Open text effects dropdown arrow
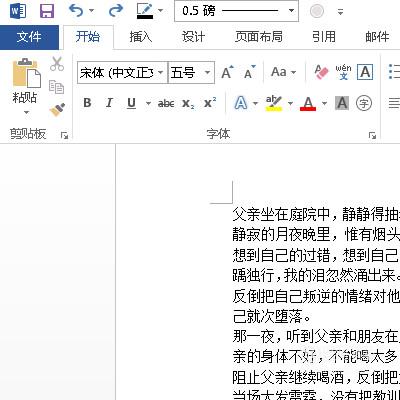This screenshot has width=400, height=400. 255,103
